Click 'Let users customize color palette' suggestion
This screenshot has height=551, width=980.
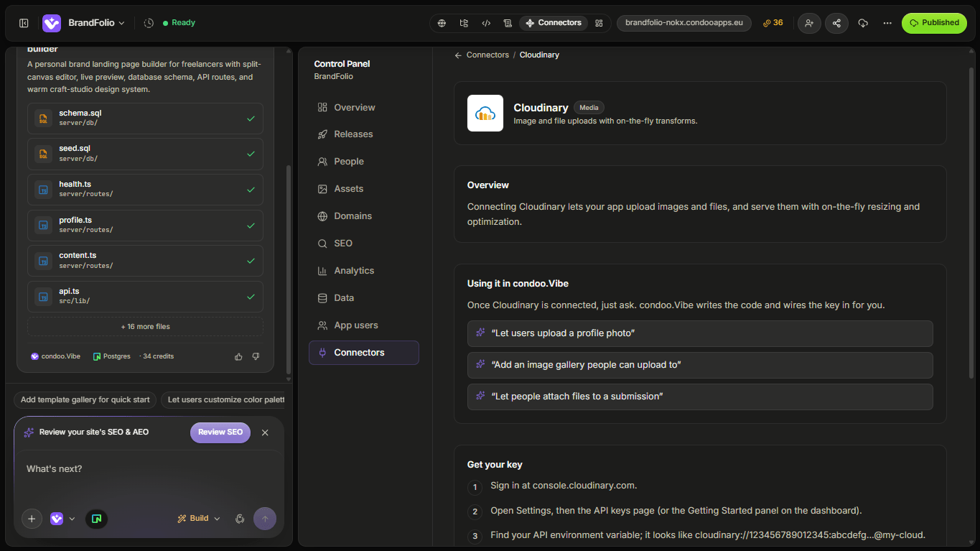coord(223,400)
